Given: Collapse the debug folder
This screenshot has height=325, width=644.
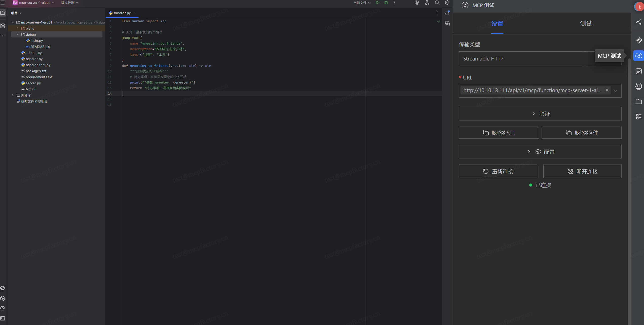Looking at the screenshot, I should pyautogui.click(x=18, y=34).
